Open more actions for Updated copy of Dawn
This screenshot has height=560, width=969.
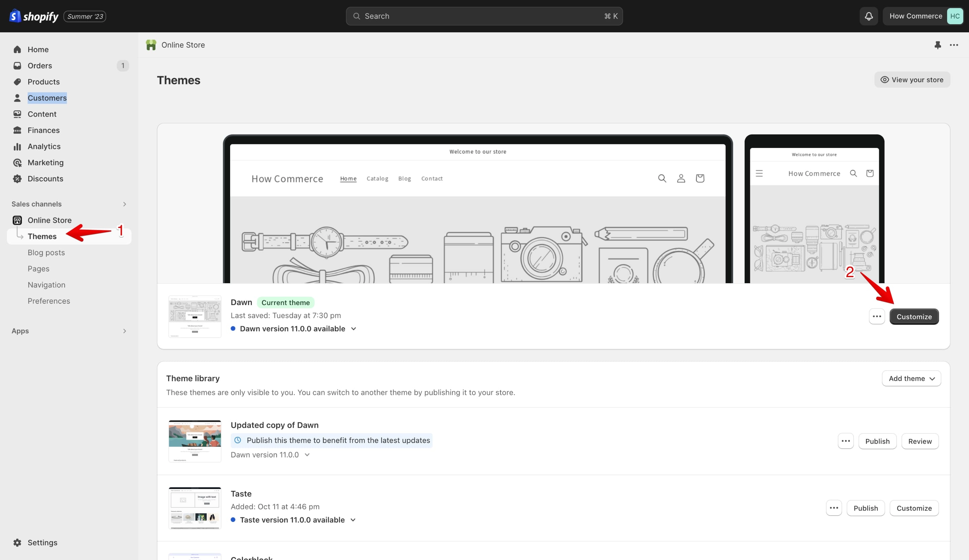[846, 441]
